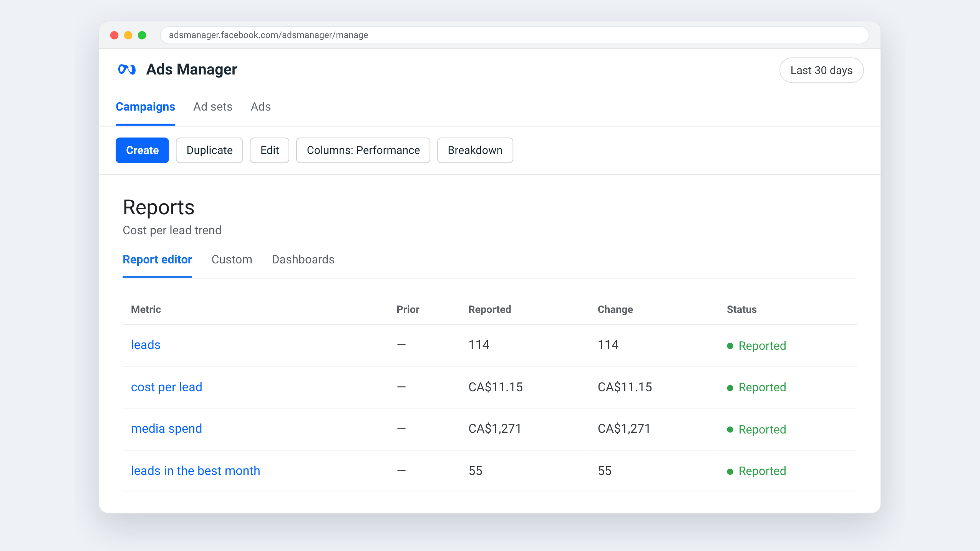Click the Reported value 55
Viewport: 980px width, 551px height.
pyautogui.click(x=475, y=471)
